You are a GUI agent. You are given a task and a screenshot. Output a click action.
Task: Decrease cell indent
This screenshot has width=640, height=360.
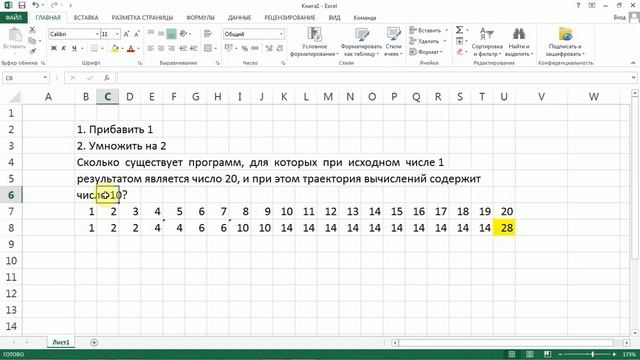[183, 49]
